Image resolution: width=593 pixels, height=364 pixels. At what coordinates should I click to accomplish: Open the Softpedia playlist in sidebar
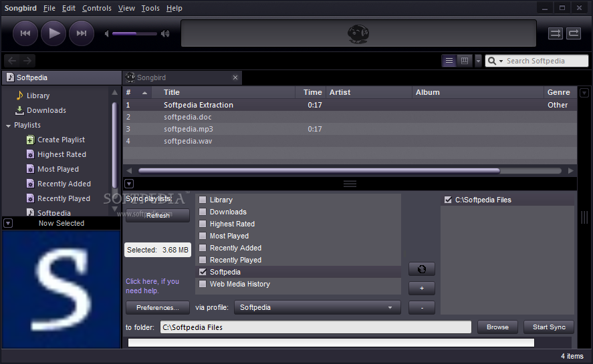pos(53,213)
